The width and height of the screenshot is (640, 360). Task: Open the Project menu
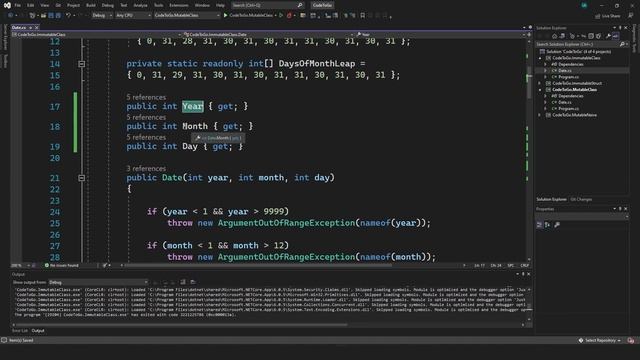pyautogui.click(x=73, y=5)
